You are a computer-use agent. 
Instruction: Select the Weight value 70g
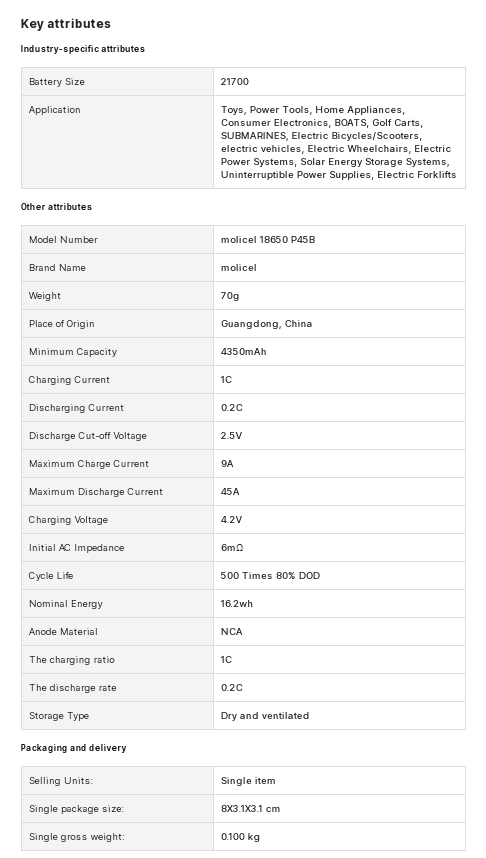230,296
